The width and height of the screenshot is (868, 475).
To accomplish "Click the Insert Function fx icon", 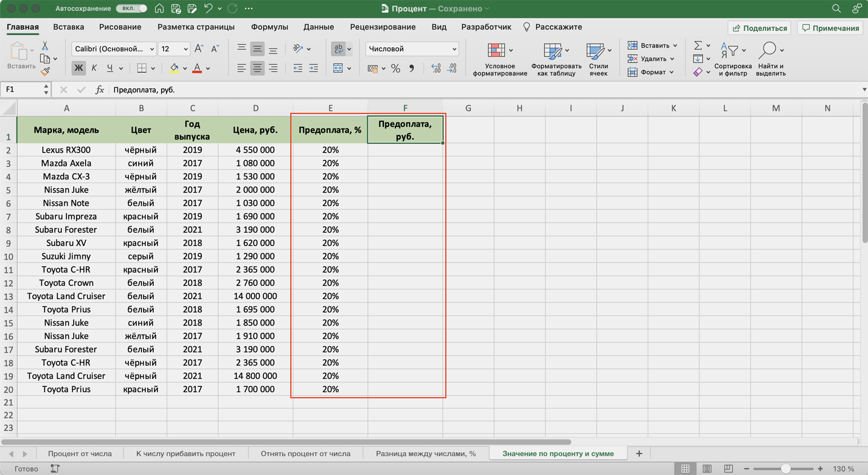I will click(100, 90).
